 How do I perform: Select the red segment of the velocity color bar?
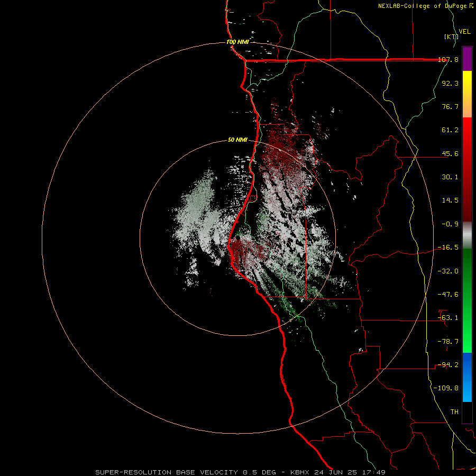(x=467, y=169)
